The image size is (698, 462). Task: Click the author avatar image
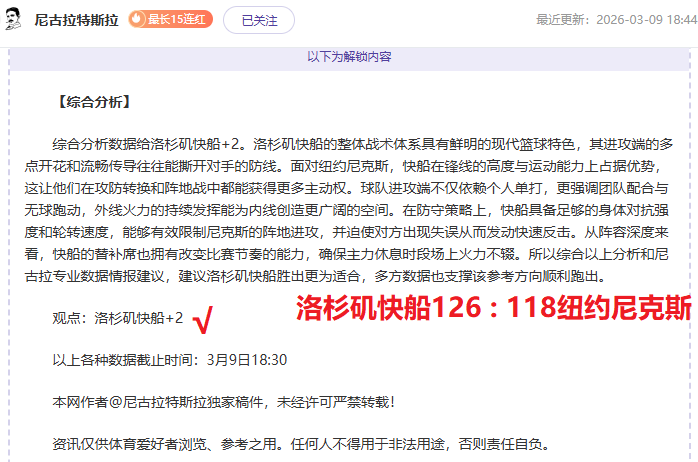[14, 19]
